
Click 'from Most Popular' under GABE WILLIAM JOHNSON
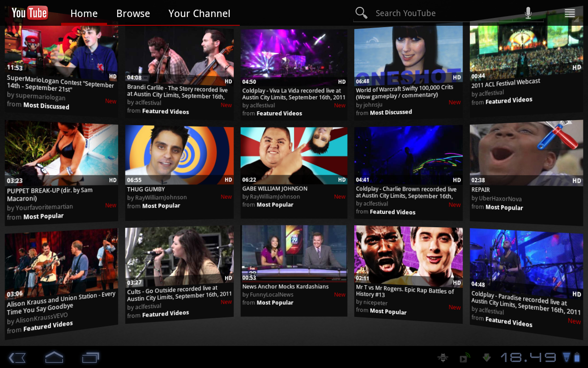[x=268, y=205]
